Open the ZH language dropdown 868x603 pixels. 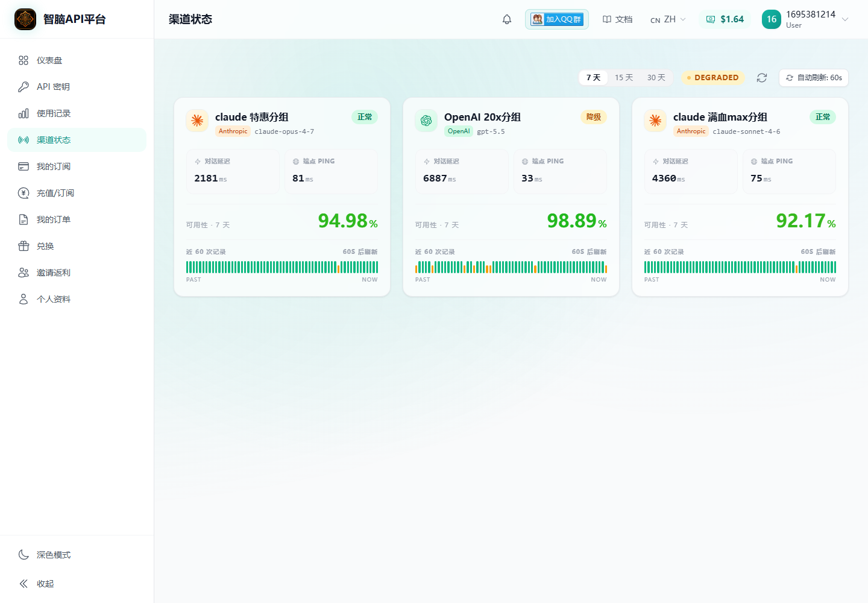click(x=668, y=19)
